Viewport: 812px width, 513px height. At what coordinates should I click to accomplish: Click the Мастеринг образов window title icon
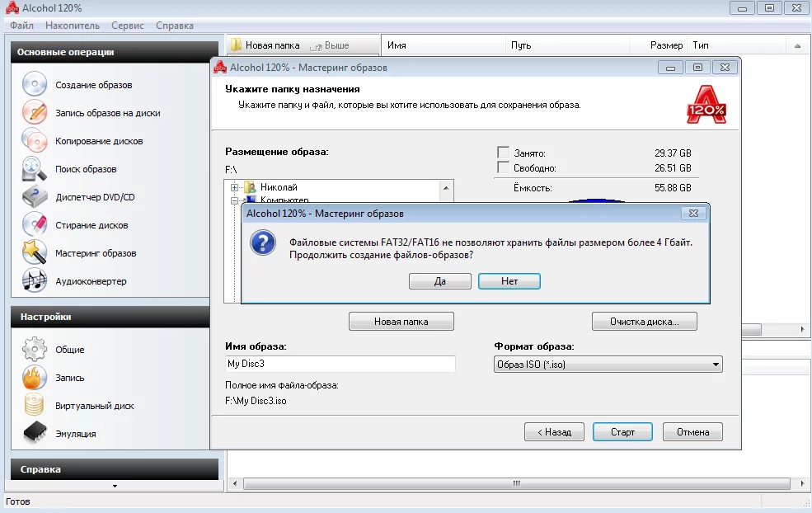[x=221, y=68]
